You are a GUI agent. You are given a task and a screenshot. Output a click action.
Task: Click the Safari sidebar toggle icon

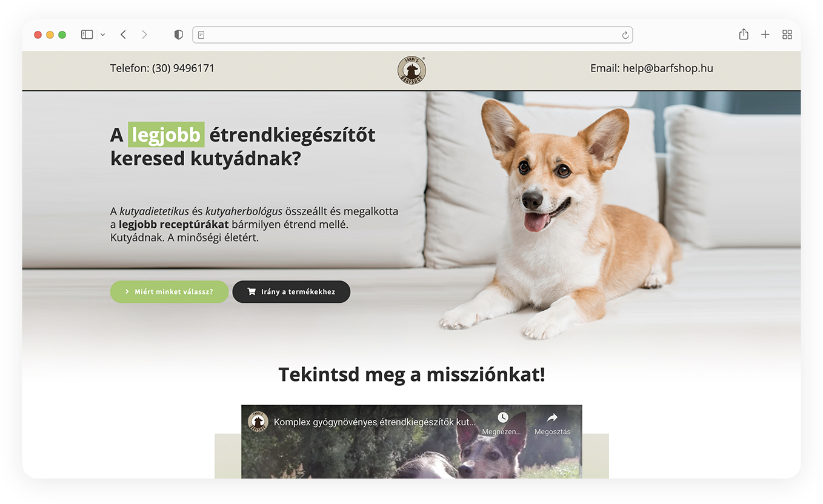[87, 35]
